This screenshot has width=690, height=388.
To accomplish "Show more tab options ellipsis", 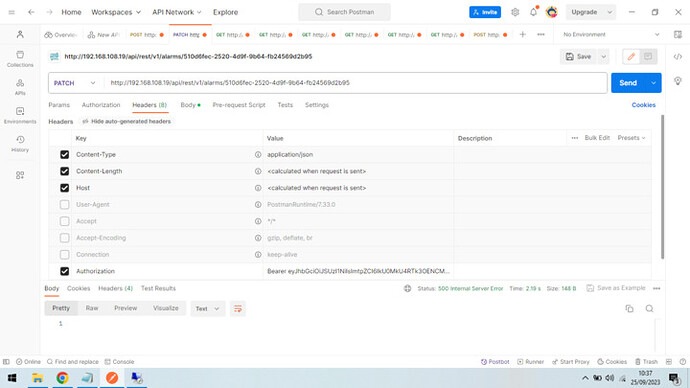I will (x=541, y=34).
